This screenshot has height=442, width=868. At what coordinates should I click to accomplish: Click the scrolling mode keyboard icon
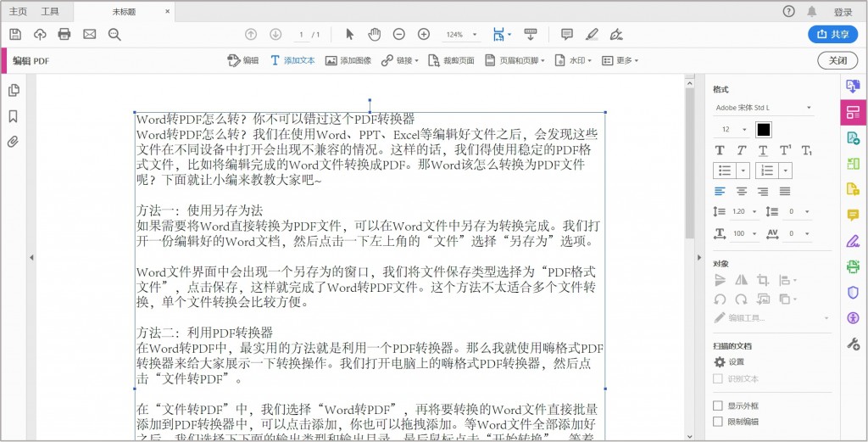(531, 34)
